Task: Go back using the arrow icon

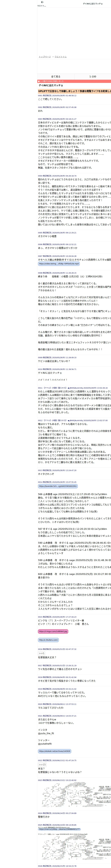Action: pos(42,2)
